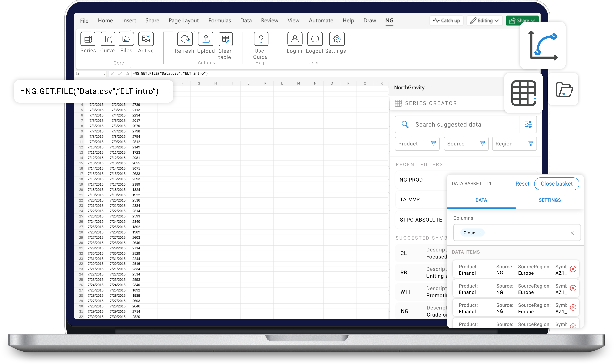Select the NG ribbon tab
Image resolution: width=614 pixels, height=364 pixels.
point(389,21)
